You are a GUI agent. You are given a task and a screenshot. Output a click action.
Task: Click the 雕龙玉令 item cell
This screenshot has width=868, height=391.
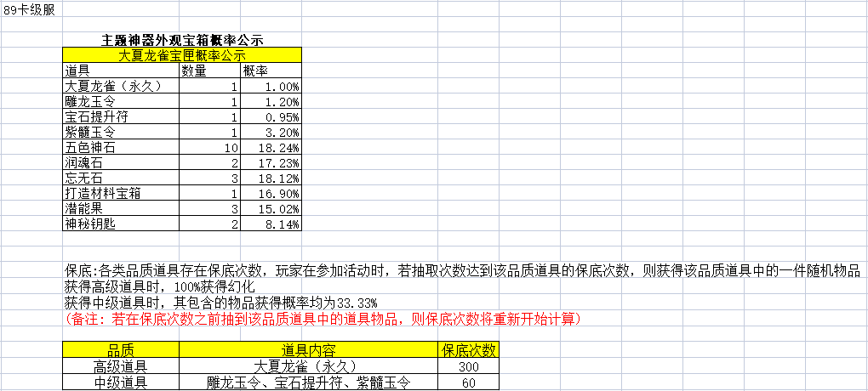pyautogui.click(x=121, y=102)
